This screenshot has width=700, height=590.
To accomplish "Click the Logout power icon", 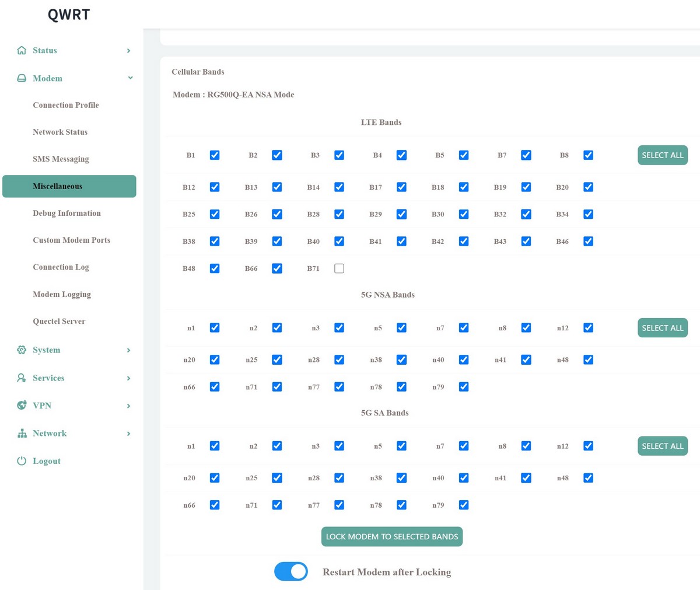I will tap(22, 461).
